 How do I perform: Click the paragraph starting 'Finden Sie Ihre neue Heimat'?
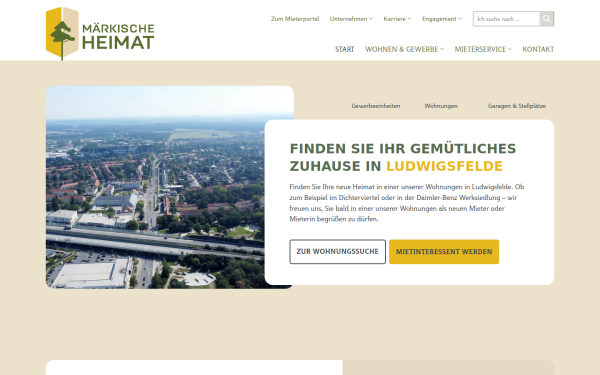(407, 203)
